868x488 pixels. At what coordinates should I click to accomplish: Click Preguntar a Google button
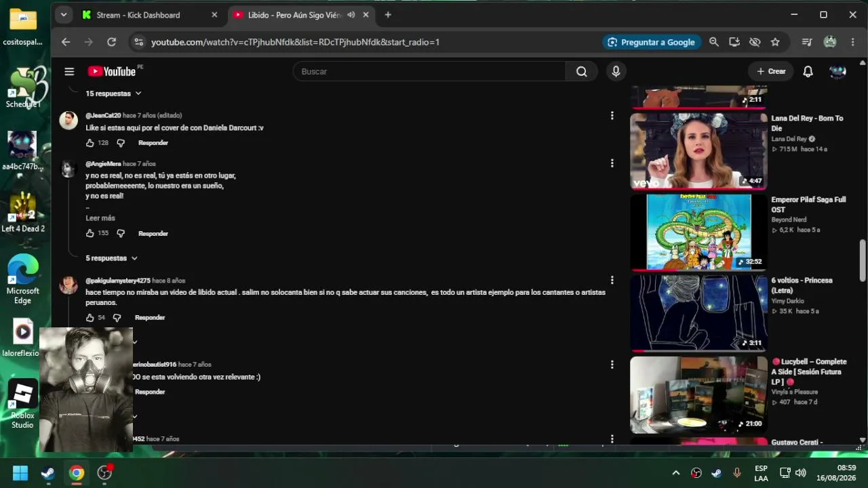tap(652, 42)
